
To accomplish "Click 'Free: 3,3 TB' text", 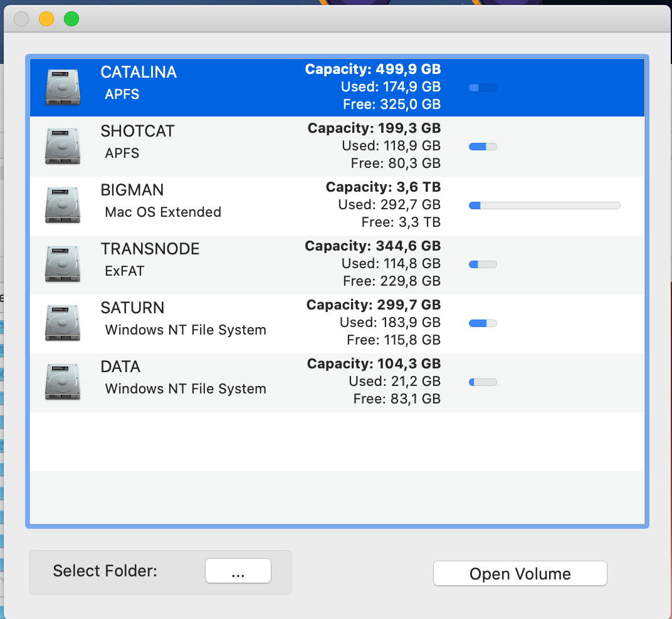I will point(401,222).
